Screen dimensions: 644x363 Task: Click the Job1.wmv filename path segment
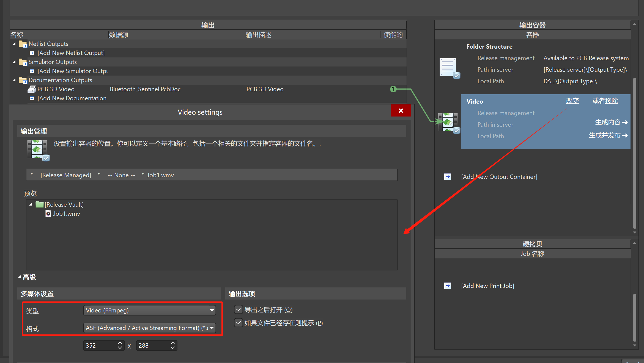[x=160, y=175]
